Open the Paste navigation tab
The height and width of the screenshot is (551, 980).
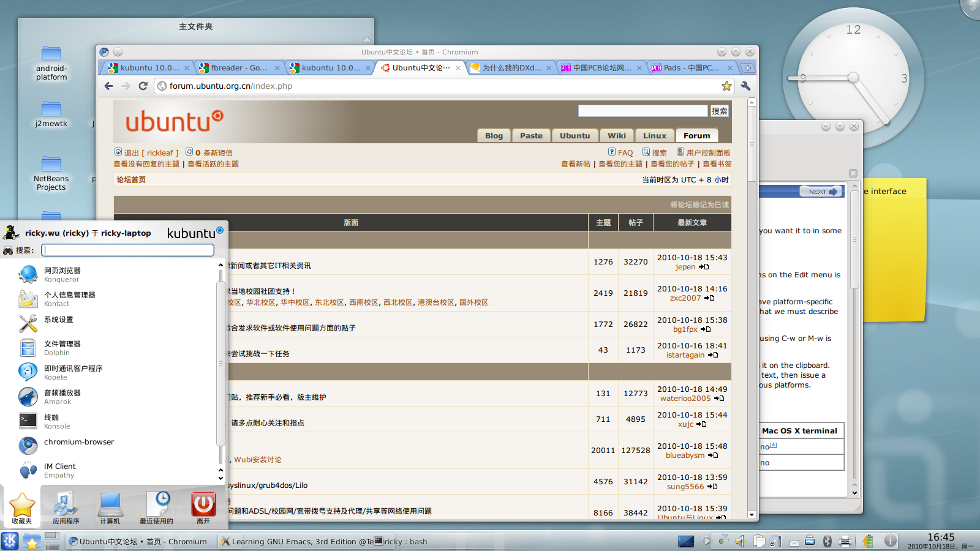click(x=531, y=135)
